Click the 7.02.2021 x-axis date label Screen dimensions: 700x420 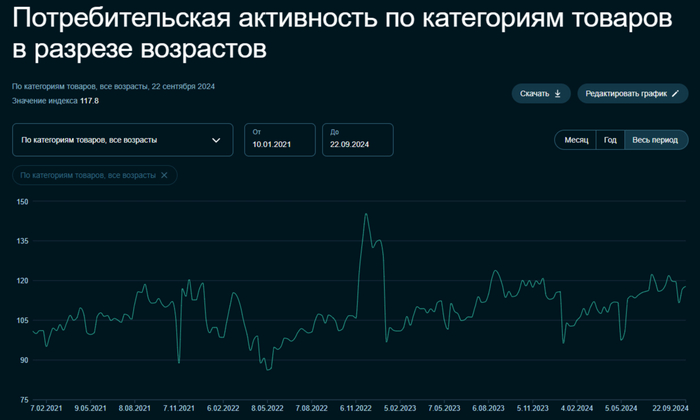click(48, 408)
